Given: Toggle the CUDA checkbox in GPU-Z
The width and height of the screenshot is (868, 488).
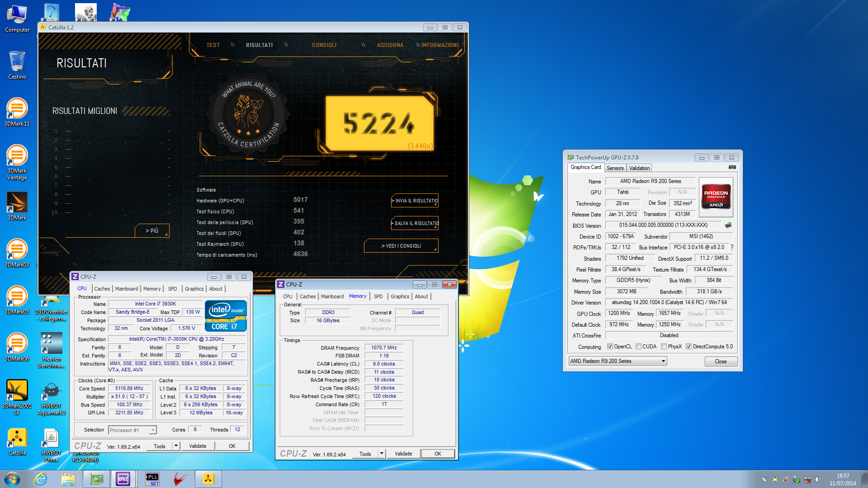Looking at the screenshot, I should pos(638,347).
